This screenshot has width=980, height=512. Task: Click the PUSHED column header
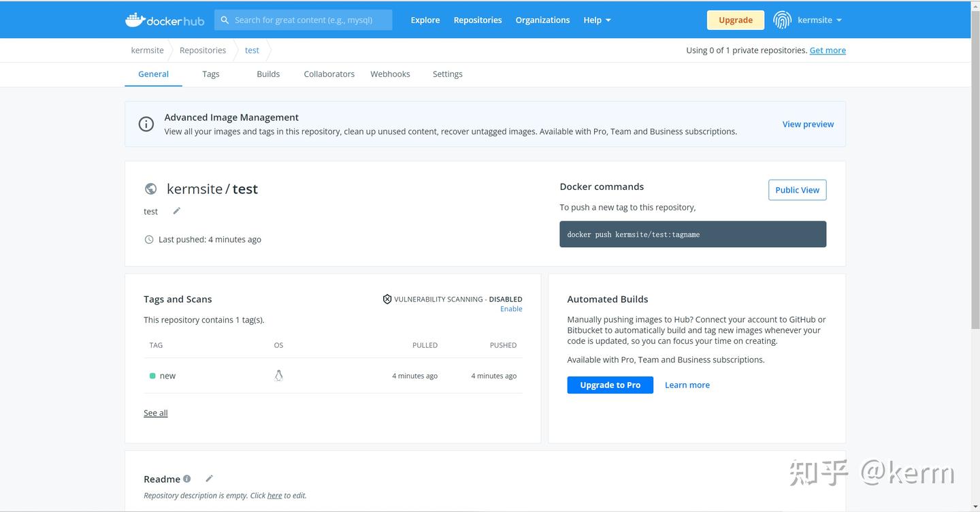[503, 345]
